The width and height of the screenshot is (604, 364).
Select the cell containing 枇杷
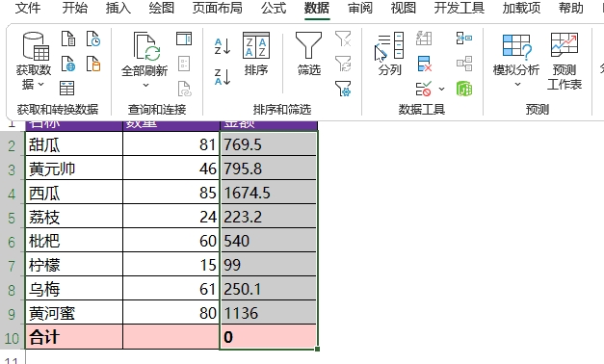point(74,241)
